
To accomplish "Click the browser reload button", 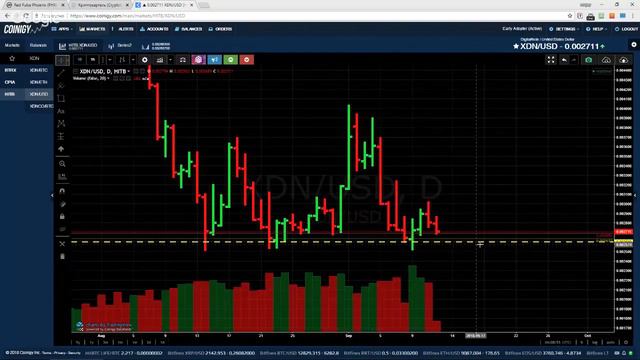I will [x=26, y=16].
